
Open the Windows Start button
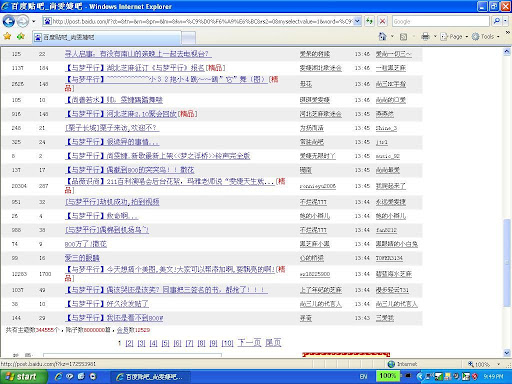click(x=23, y=377)
